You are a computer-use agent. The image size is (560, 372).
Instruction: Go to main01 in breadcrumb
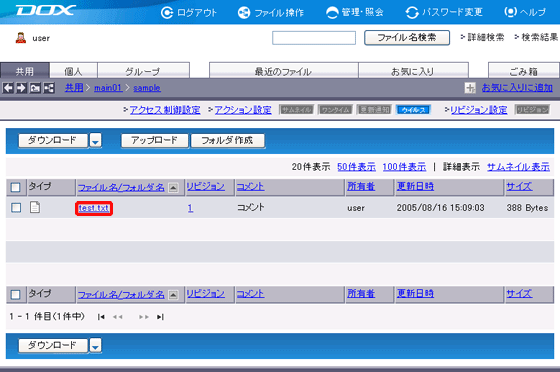(108, 88)
